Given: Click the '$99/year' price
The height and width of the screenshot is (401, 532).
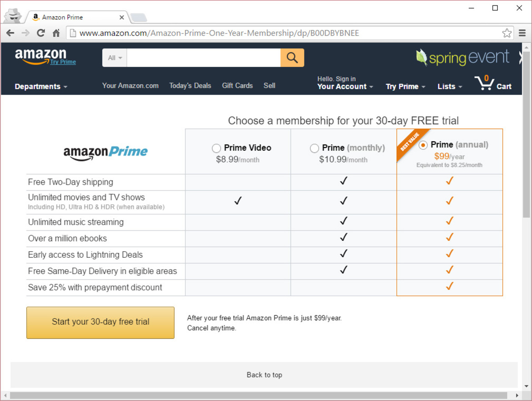Looking at the screenshot, I should (x=449, y=156).
